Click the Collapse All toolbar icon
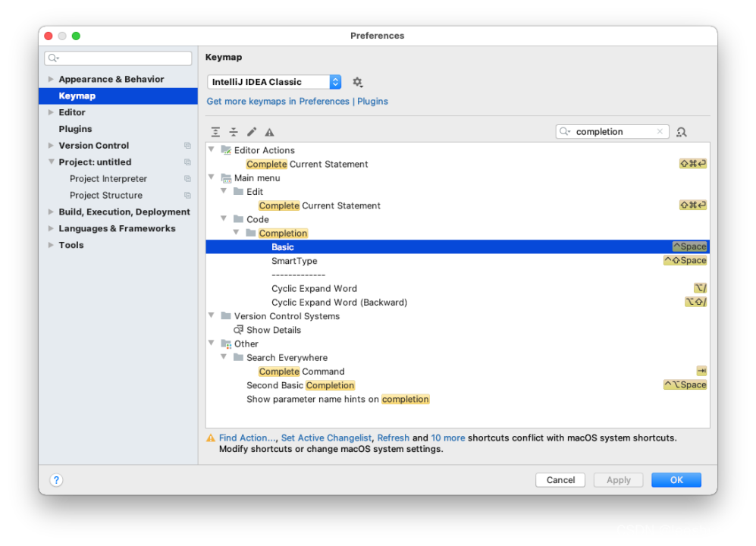 point(234,132)
